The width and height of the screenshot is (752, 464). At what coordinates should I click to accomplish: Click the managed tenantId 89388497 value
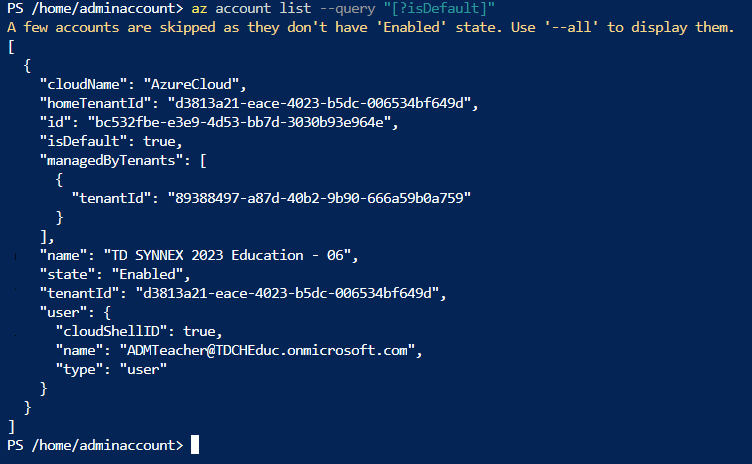[319, 198]
